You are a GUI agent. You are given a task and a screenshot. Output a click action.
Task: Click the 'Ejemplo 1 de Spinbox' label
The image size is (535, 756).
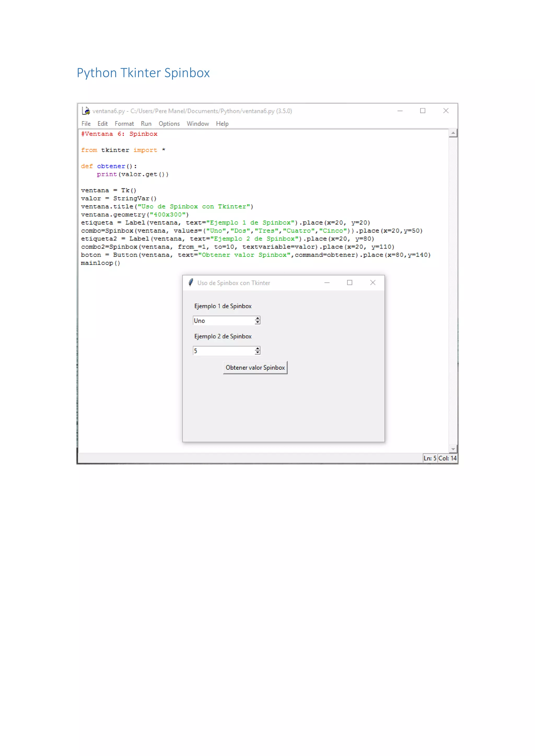point(223,306)
